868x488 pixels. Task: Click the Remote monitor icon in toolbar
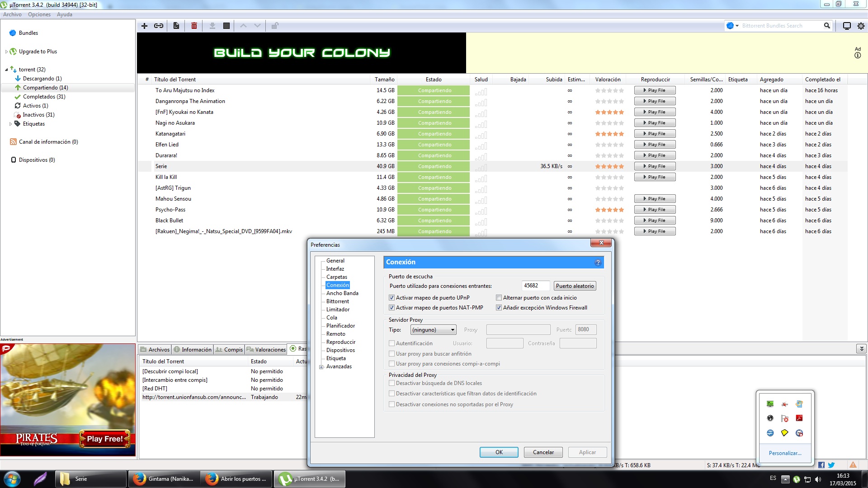click(847, 26)
